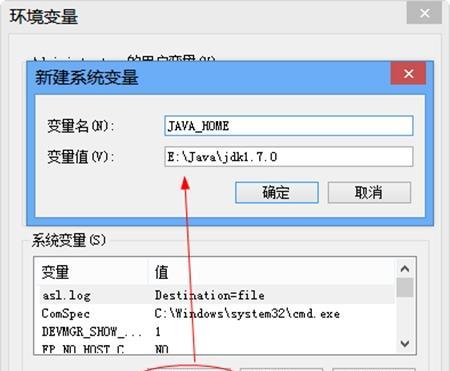Image resolution: width=450 pixels, height=371 pixels.
Task: Close the 新建系统变量 dialog with red X
Action: [x=408, y=73]
